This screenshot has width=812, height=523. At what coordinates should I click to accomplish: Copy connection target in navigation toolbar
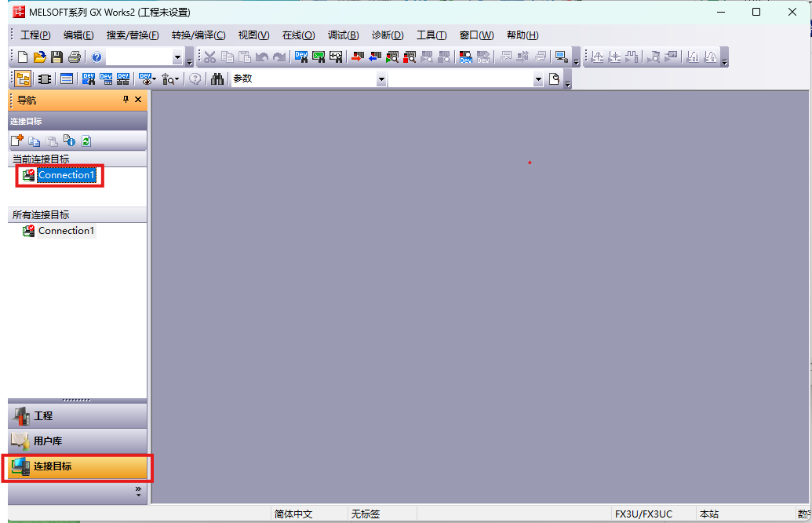pos(35,141)
